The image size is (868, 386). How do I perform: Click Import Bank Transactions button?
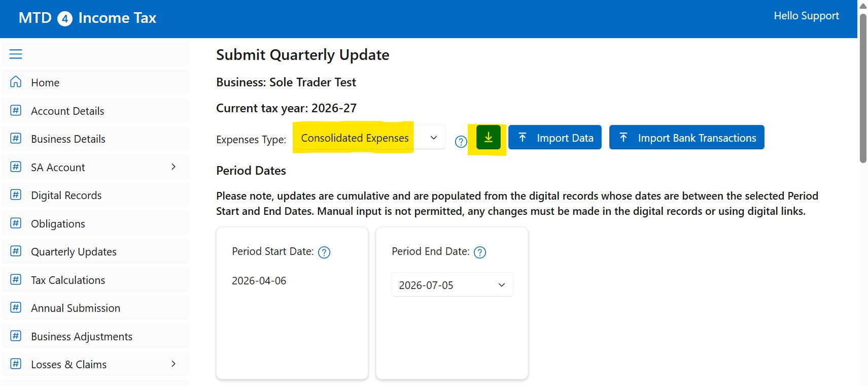(x=686, y=138)
